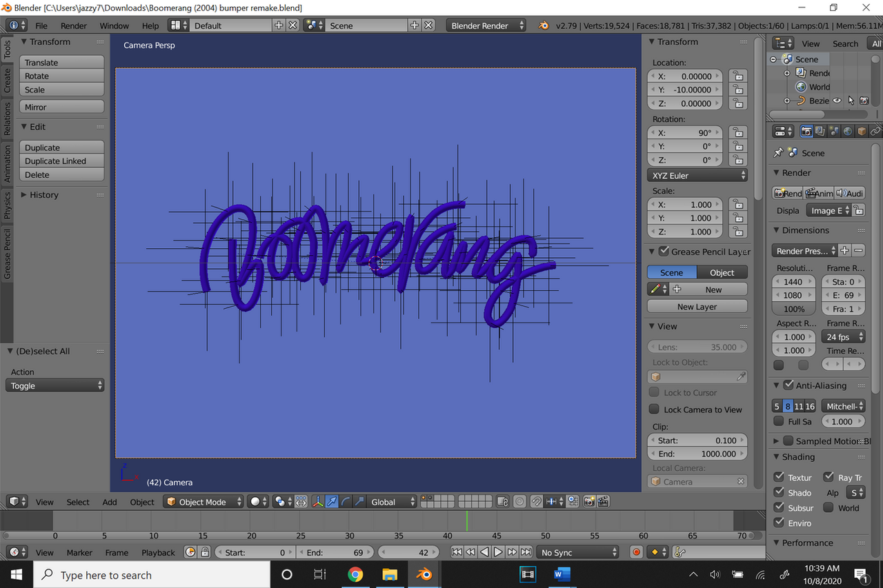
Task: Toggle the Grease Pencil Layers checkbox
Action: tap(664, 251)
